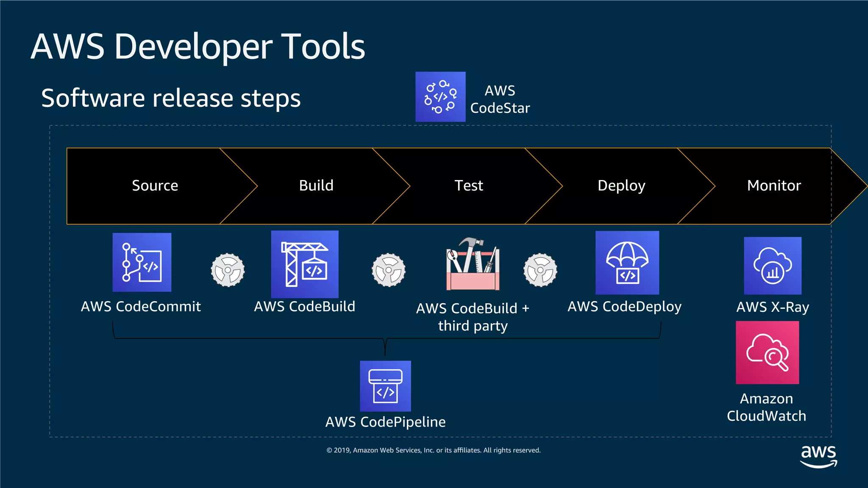
Task: Click gear between toolbox and CodeDeploy
Action: 540,270
